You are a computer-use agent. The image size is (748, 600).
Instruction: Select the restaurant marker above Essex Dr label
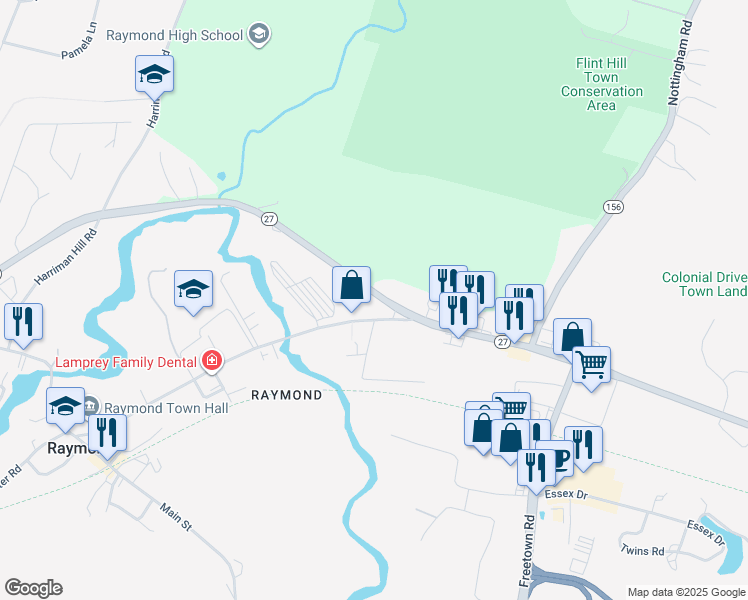537,469
